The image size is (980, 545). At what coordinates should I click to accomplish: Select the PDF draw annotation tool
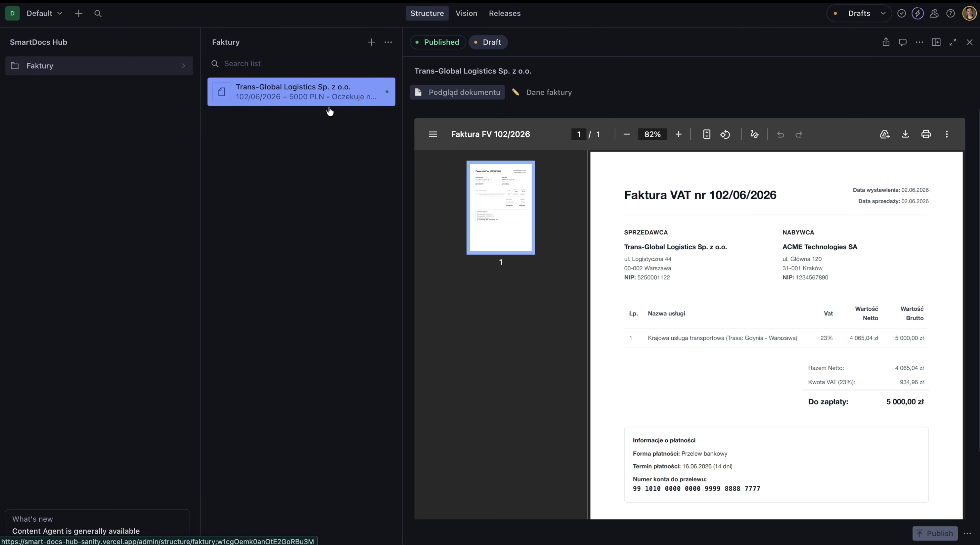point(754,134)
